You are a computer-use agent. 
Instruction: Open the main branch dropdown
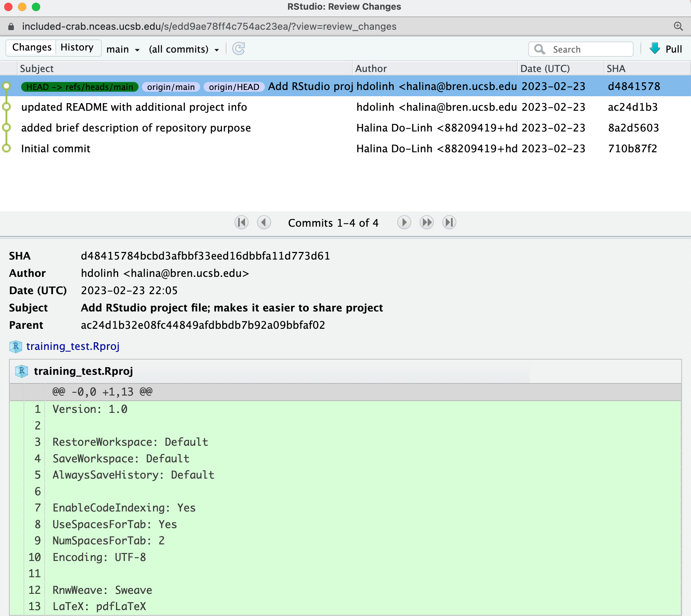123,49
